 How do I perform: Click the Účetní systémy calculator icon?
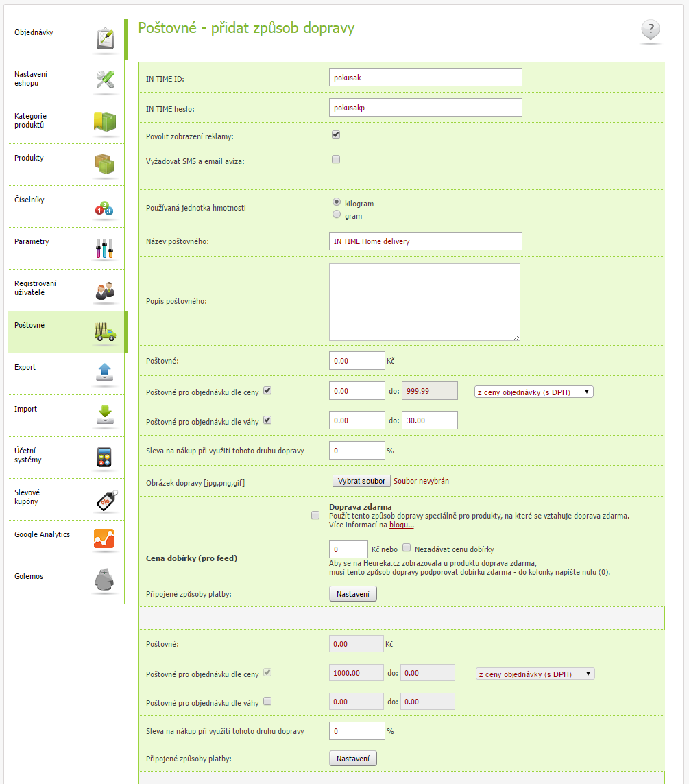click(x=104, y=457)
